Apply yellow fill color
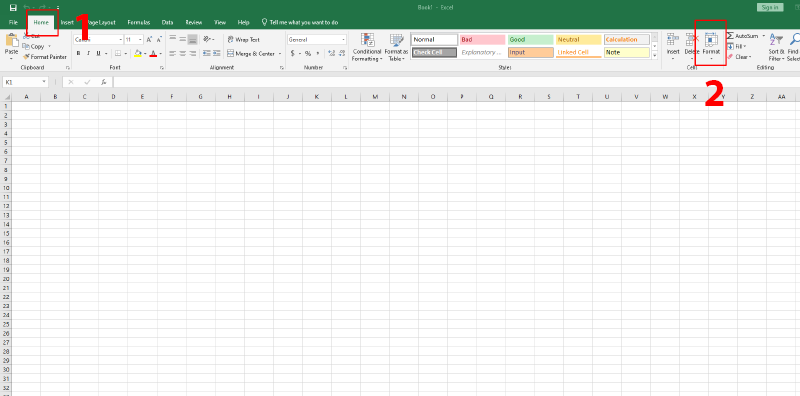The height and width of the screenshot is (396, 800). [x=138, y=53]
